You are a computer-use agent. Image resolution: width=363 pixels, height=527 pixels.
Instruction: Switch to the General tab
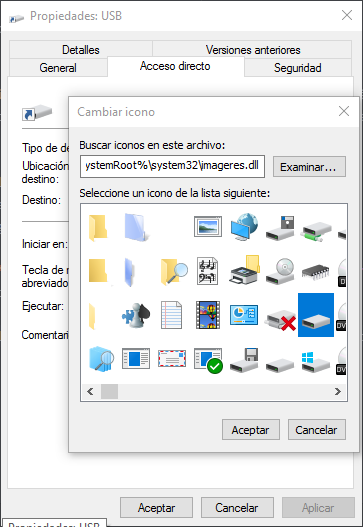coord(58,68)
